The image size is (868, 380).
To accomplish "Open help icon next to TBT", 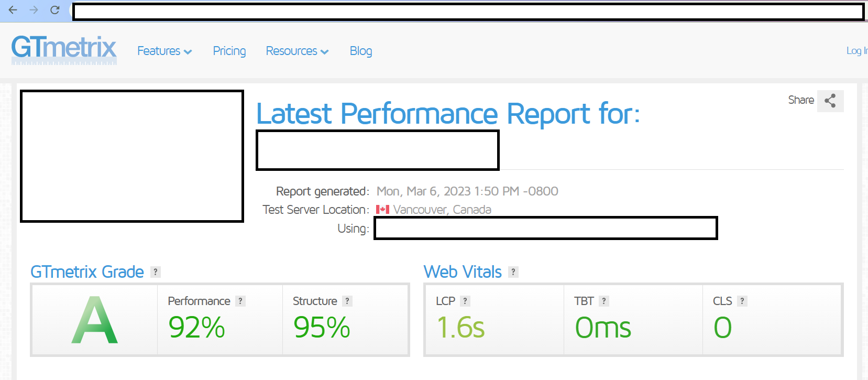I will coord(604,301).
